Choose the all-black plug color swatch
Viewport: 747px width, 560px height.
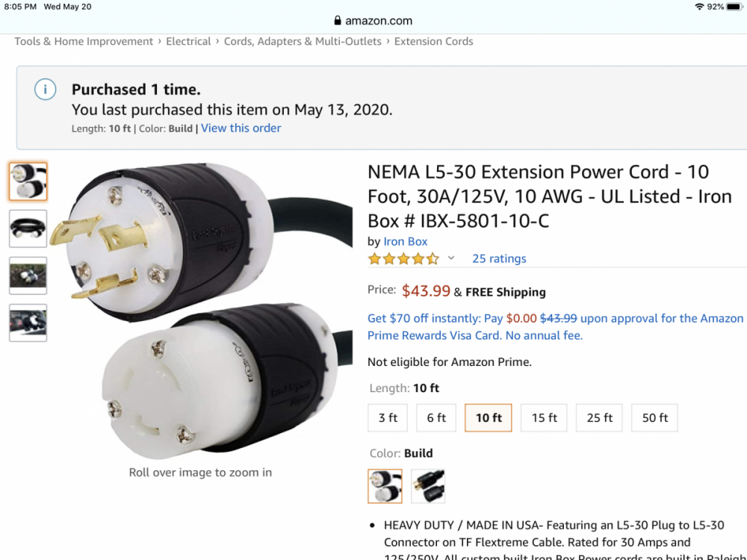click(x=428, y=486)
